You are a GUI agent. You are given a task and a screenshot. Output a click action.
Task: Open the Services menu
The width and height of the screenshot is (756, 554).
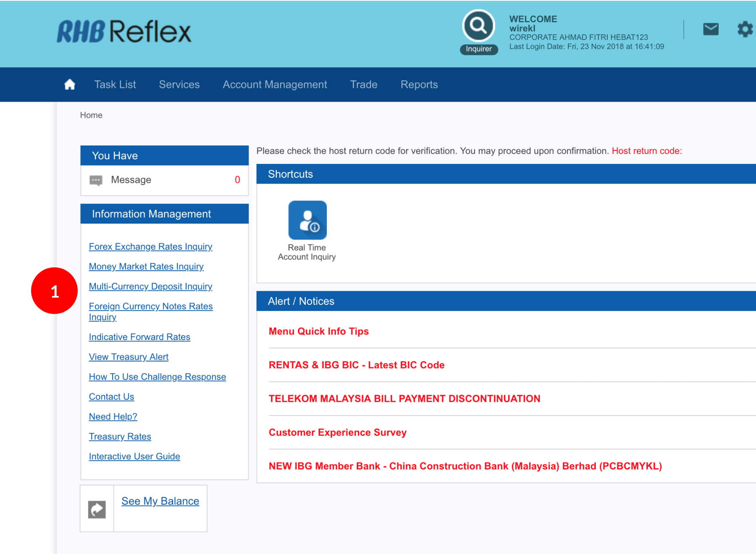[179, 84]
